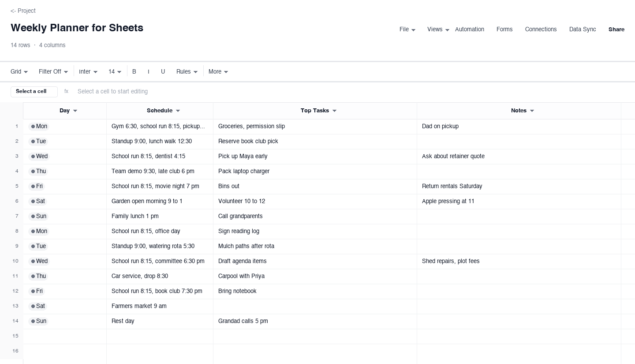Select cell 'Shed repairs, plot fees'

point(519,261)
